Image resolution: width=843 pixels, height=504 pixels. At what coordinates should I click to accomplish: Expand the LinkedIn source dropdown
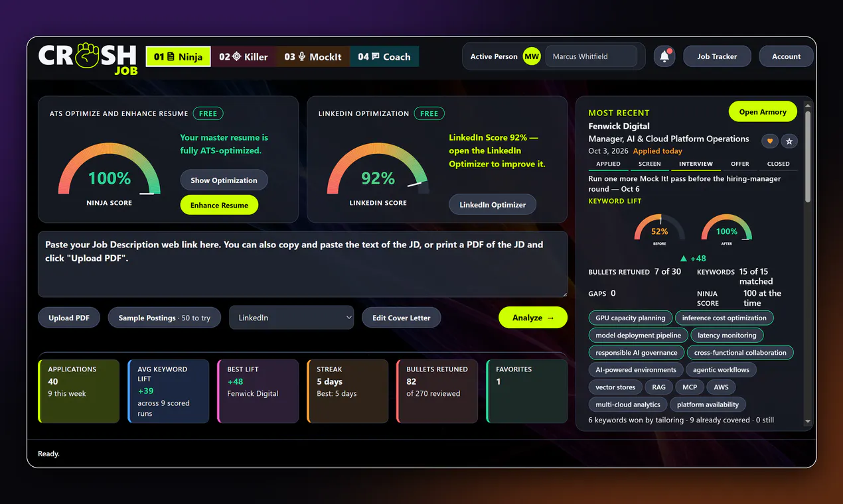click(x=291, y=318)
